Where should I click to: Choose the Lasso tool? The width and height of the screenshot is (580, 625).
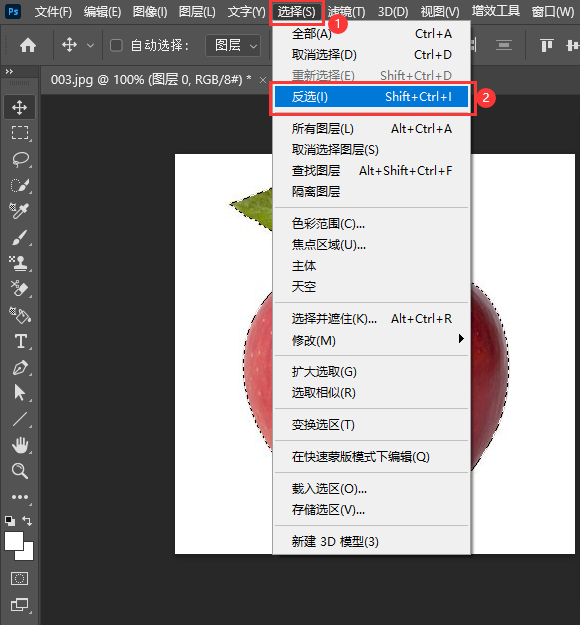[x=20, y=159]
